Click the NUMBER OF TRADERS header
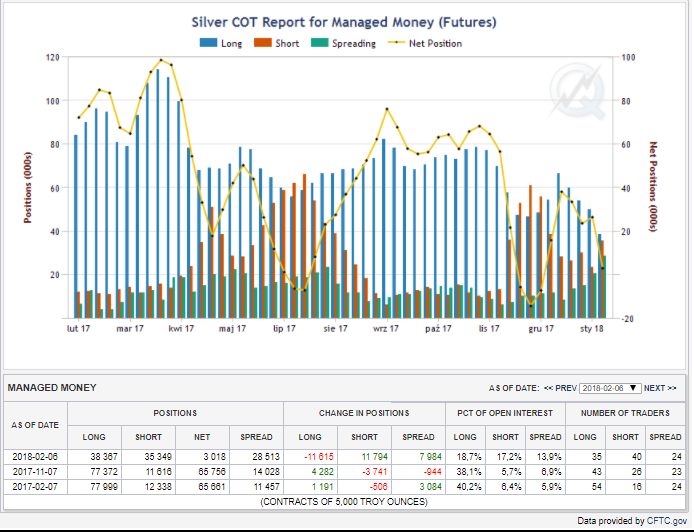Viewport: 694px width, 532px height. [625, 413]
